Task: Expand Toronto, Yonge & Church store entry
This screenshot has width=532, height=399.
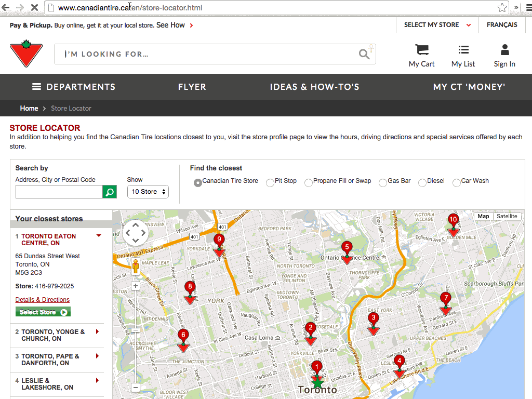Action: [97, 332]
